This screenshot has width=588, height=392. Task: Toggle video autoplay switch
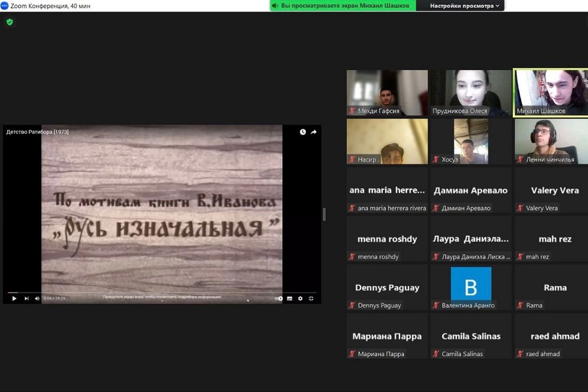[x=279, y=299]
